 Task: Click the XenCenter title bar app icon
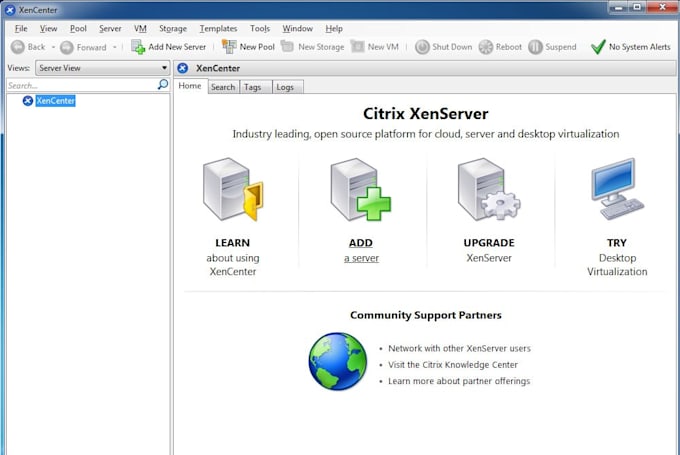point(10,10)
